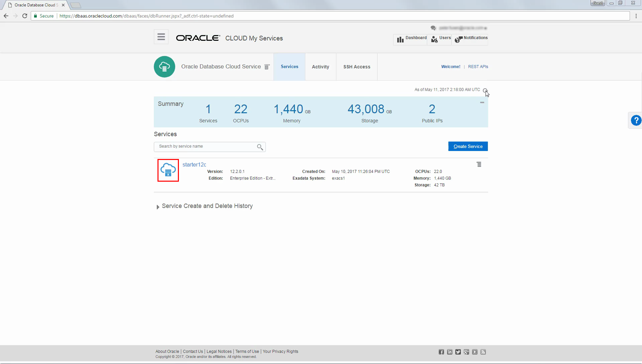Open Your Privacy Rights footer link
This screenshot has width=642, height=364.
pos(280,352)
